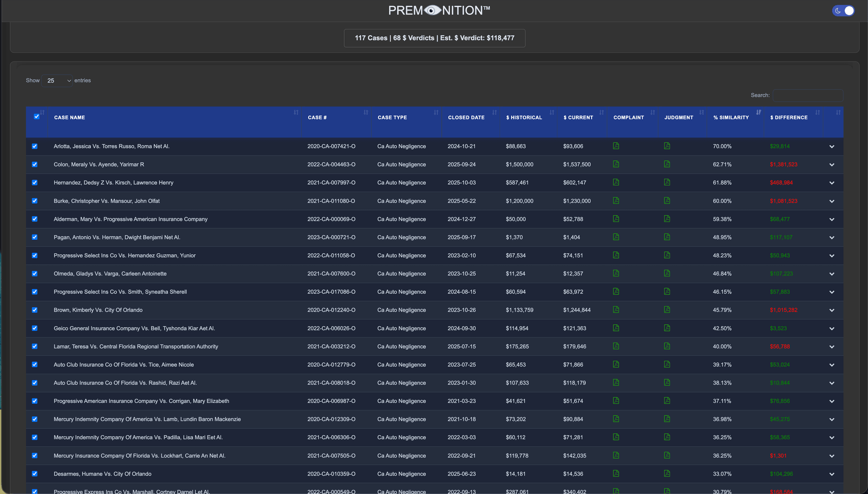This screenshot has height=494, width=868.
Task: Click difference amount $1,015,282
Action: 784,310
